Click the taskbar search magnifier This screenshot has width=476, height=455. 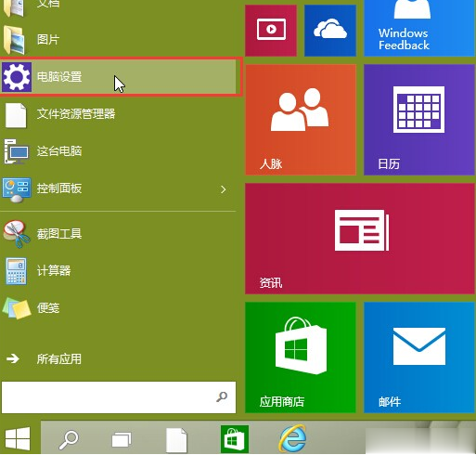(x=69, y=439)
